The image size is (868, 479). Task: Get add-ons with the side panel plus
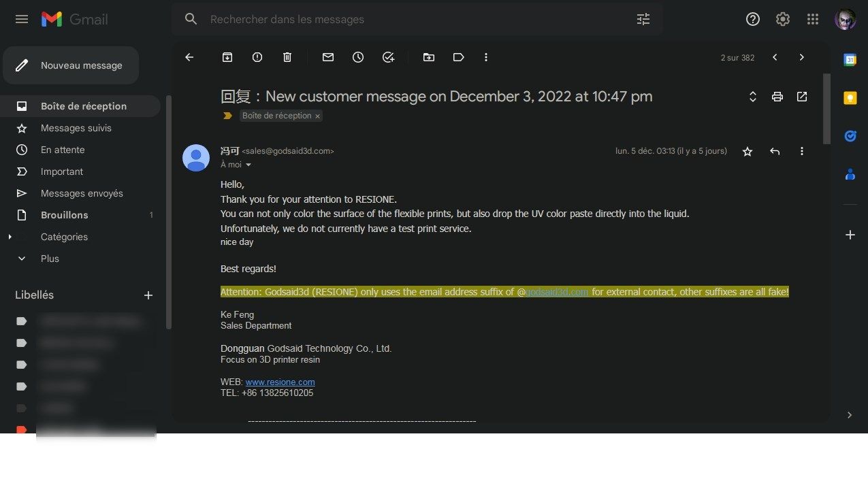(x=850, y=235)
